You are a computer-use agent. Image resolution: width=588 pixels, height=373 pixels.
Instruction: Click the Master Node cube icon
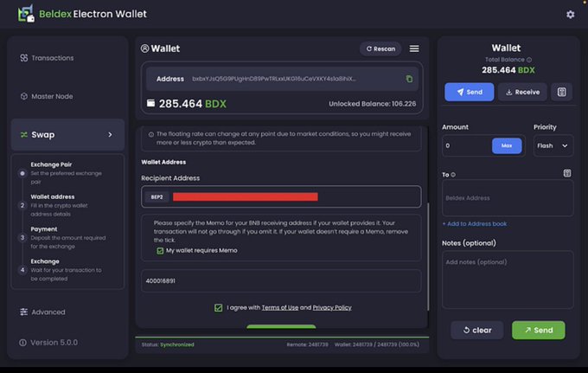[23, 96]
